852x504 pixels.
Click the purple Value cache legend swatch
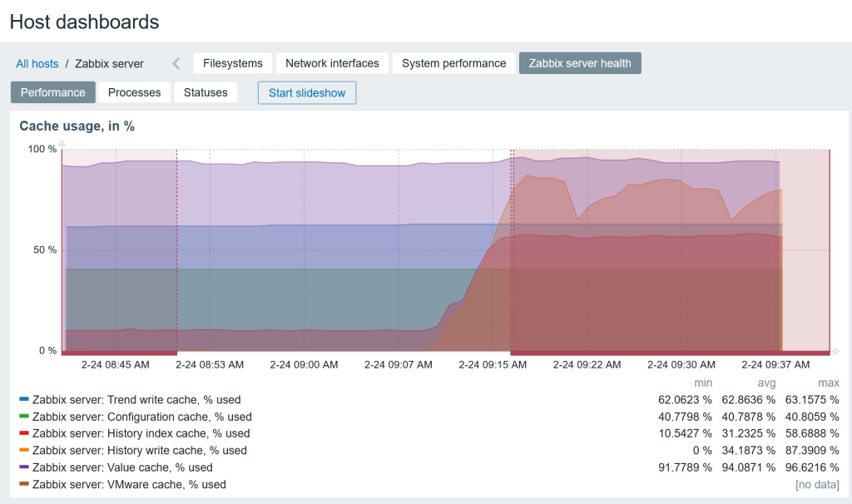[x=24, y=467]
